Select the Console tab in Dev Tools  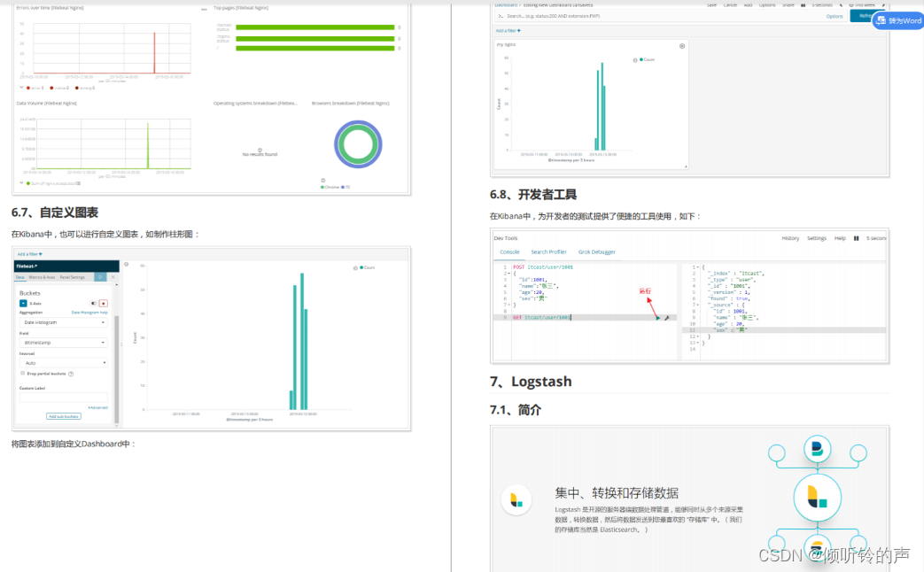tap(509, 251)
